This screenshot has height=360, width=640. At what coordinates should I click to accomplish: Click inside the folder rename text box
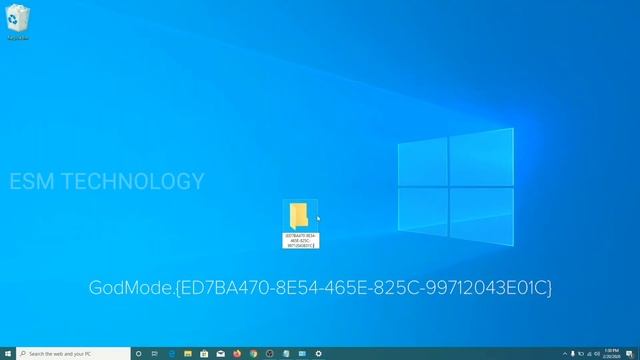pos(300,241)
